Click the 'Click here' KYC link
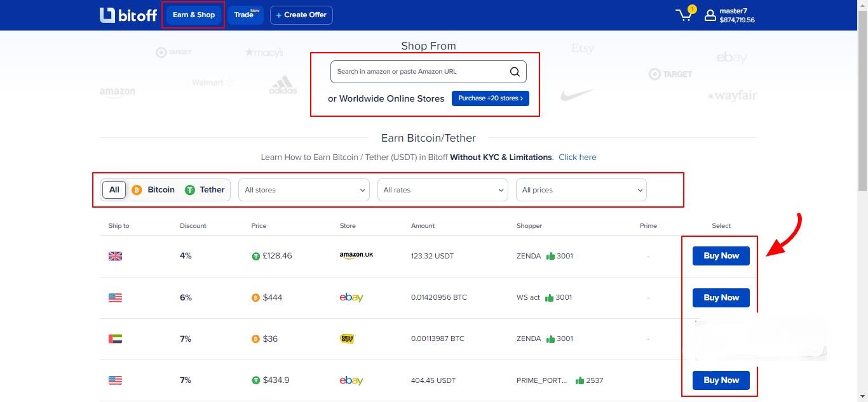The height and width of the screenshot is (402, 868). point(577,157)
